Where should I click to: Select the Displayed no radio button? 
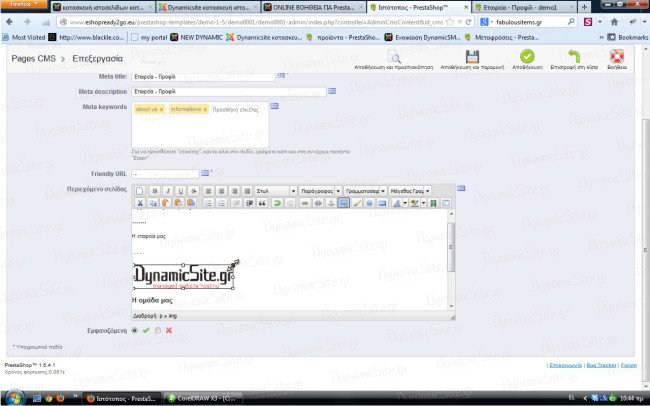point(158,331)
